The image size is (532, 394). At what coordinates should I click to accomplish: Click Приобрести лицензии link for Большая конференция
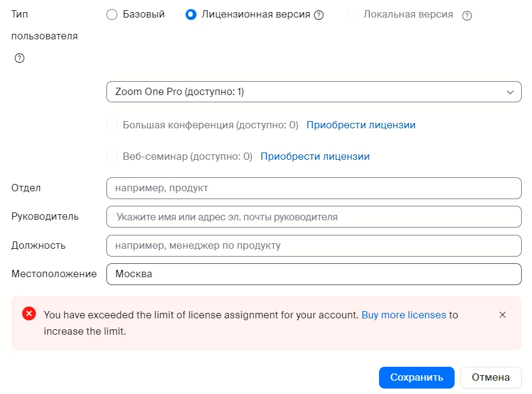point(361,125)
